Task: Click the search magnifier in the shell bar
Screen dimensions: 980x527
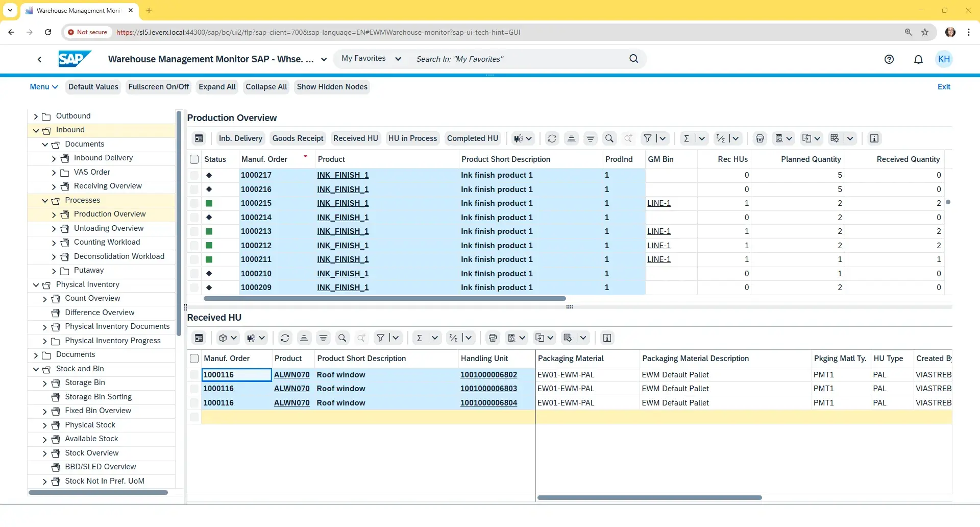Action: coord(633,59)
